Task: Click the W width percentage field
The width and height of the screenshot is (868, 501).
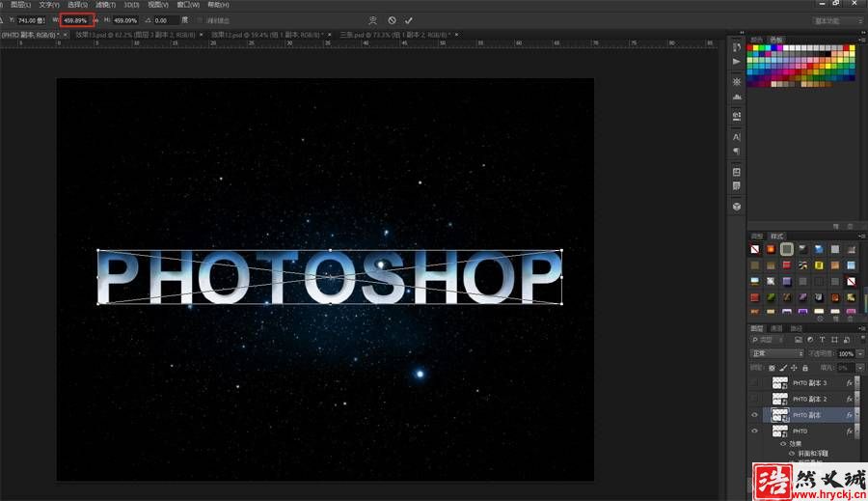Action: pyautogui.click(x=76, y=20)
